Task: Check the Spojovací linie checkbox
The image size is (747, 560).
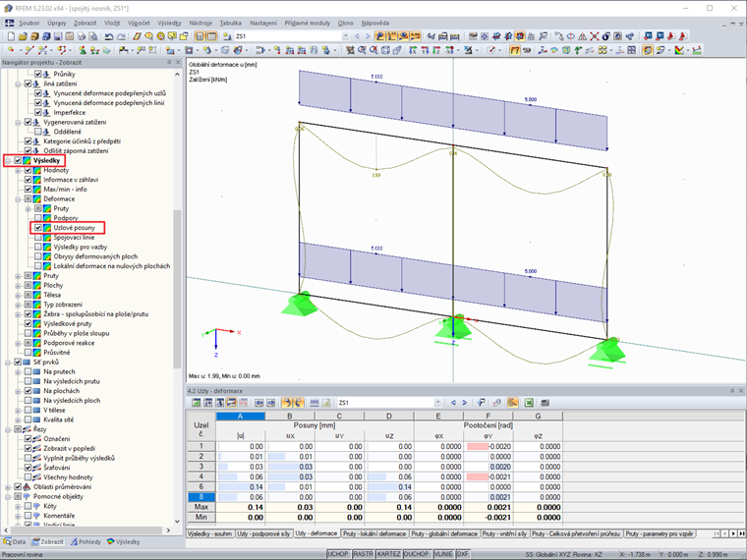Action: 37,237
